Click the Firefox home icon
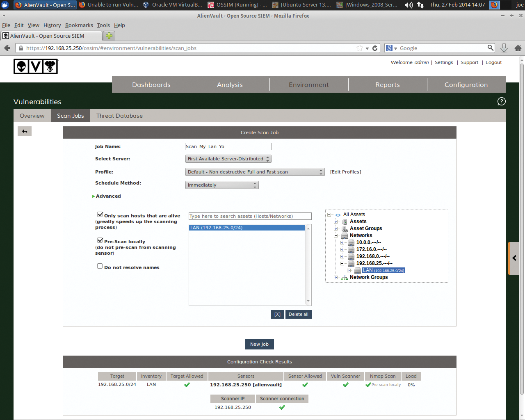 click(518, 48)
